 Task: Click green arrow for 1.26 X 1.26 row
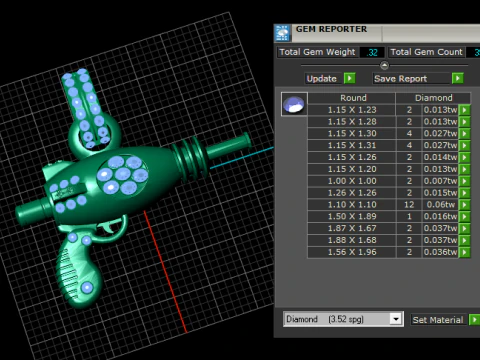[464, 193]
